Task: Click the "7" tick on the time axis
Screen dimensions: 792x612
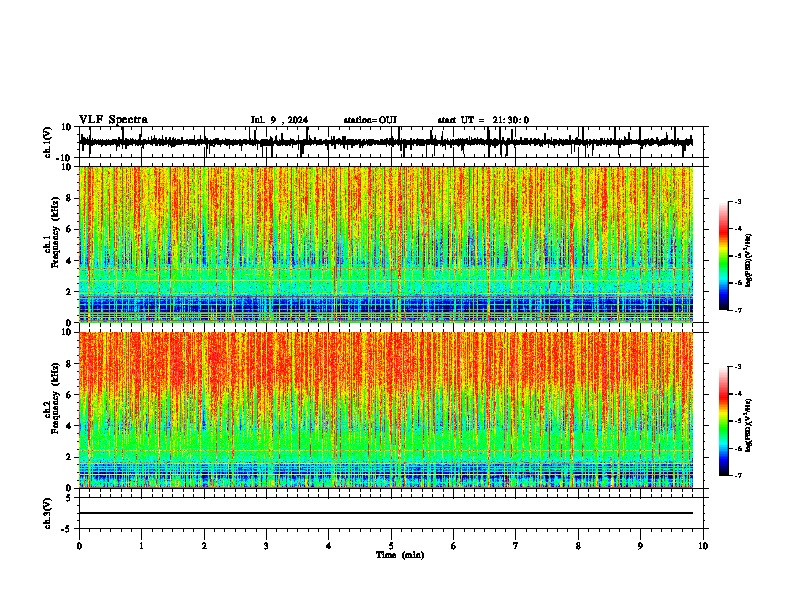Action: (x=516, y=546)
